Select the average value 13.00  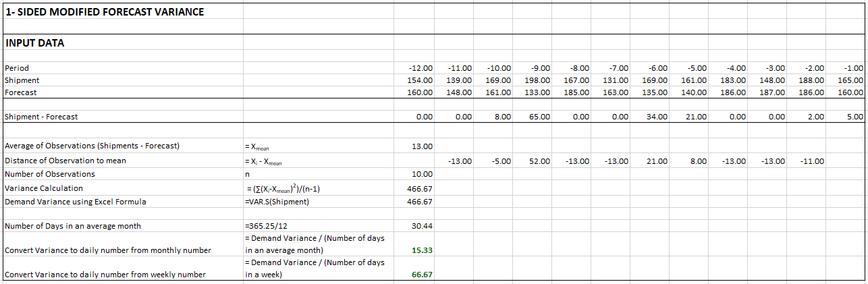414,146
